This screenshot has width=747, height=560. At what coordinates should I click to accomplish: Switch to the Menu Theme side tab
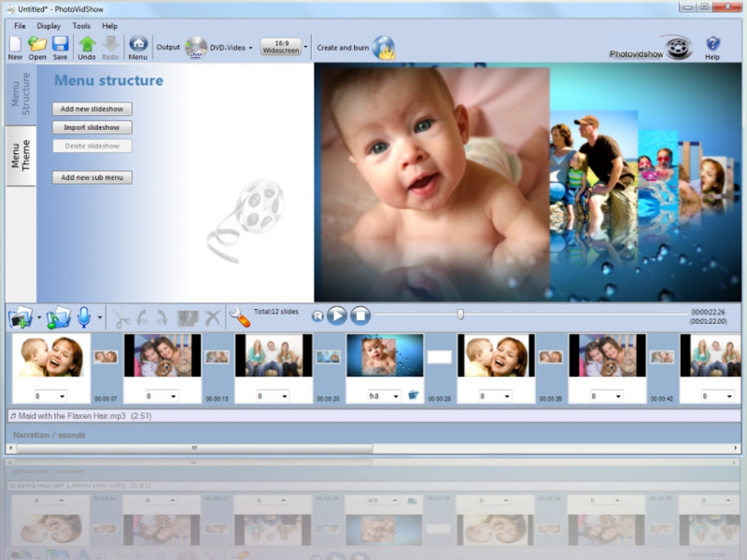pyautogui.click(x=21, y=153)
